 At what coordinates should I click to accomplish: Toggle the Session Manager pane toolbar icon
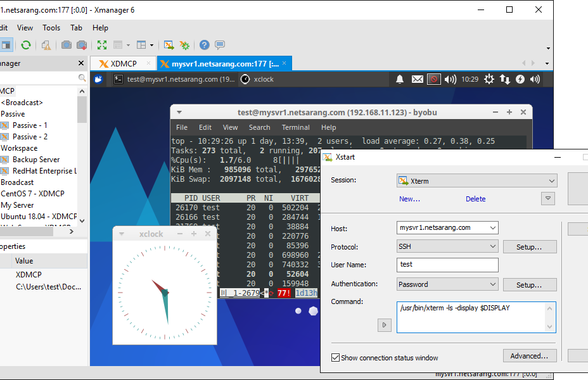(x=6, y=45)
